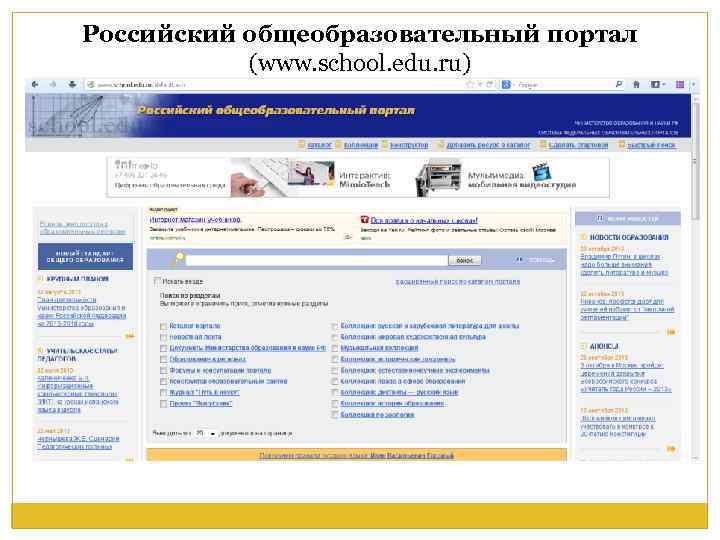Open the Проект "Выпускник" link
This screenshot has height=540, width=720.
pyautogui.click(x=201, y=404)
